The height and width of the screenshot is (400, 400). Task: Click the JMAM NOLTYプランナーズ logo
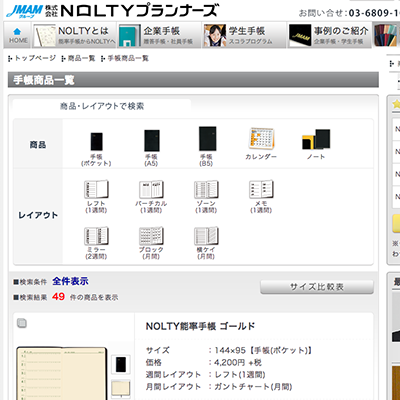tap(112, 11)
